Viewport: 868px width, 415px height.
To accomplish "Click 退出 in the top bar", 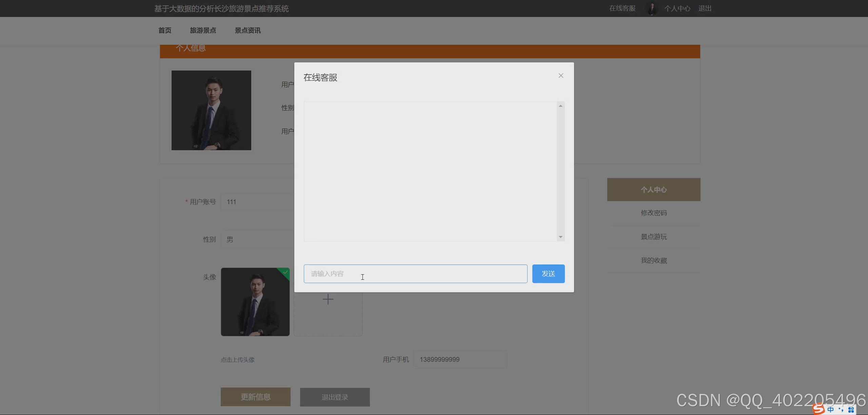I will [x=705, y=8].
